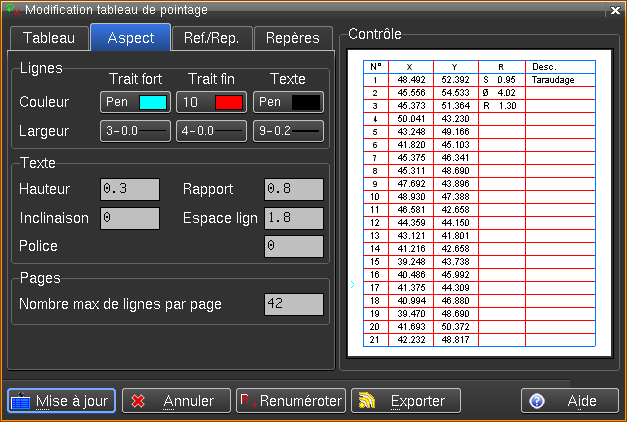Screen dimensions: 627x422
Task: Switch to the Tableau tab
Action: pos(48,38)
